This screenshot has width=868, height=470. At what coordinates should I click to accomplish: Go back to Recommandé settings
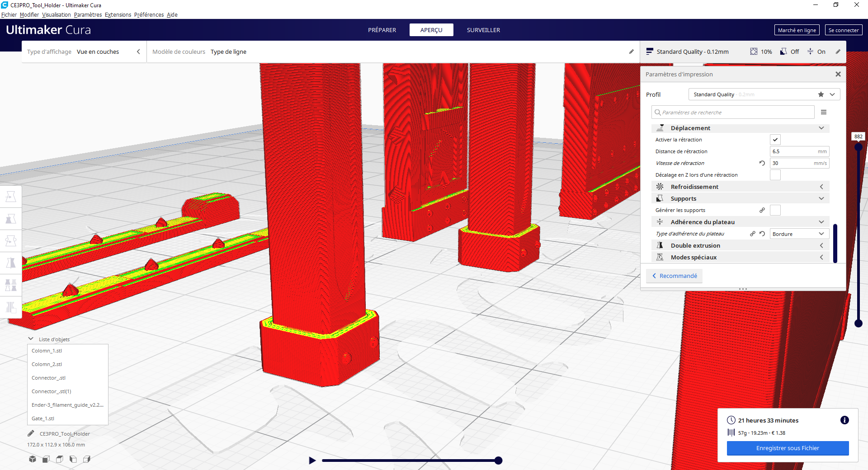click(x=675, y=276)
